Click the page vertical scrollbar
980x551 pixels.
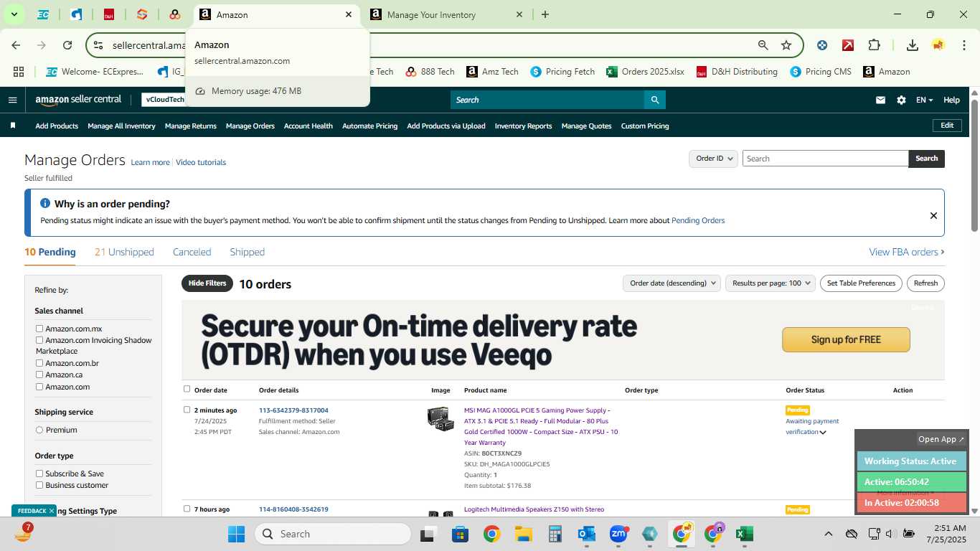tap(974, 165)
